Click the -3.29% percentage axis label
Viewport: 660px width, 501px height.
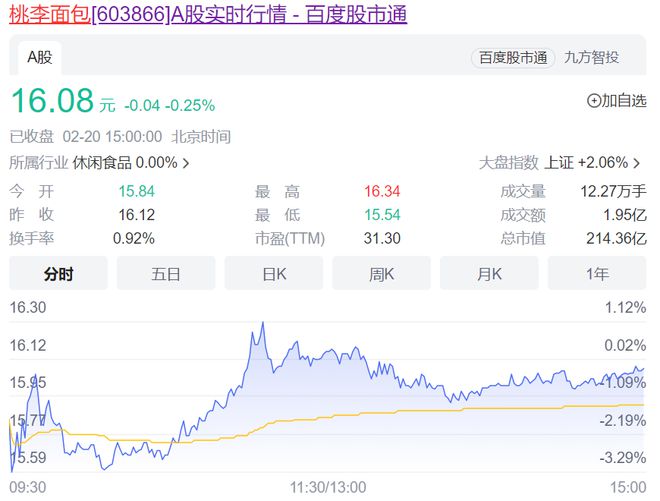click(623, 457)
